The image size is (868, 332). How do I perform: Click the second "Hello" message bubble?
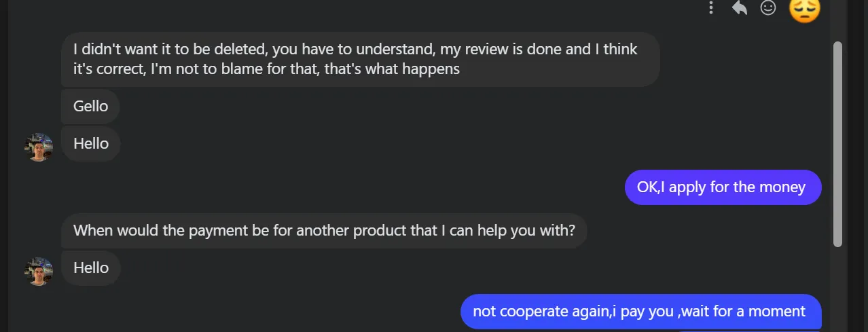pos(91,268)
